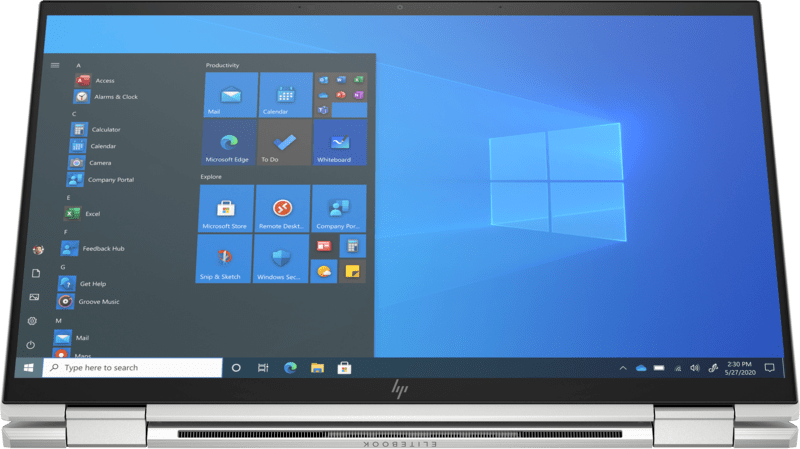Open the small Calculator tile

353,246
